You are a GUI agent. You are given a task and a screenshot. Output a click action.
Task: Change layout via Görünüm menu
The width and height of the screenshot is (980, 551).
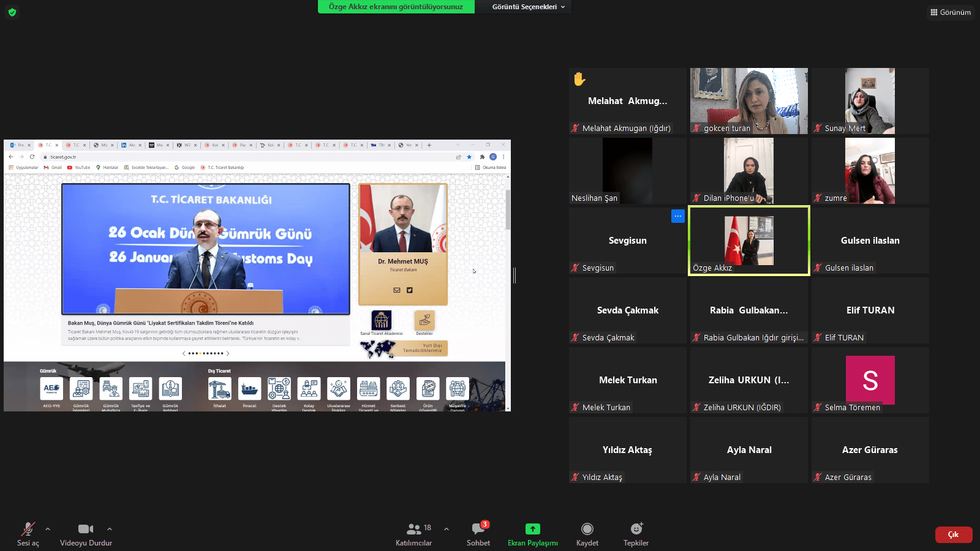[950, 12]
